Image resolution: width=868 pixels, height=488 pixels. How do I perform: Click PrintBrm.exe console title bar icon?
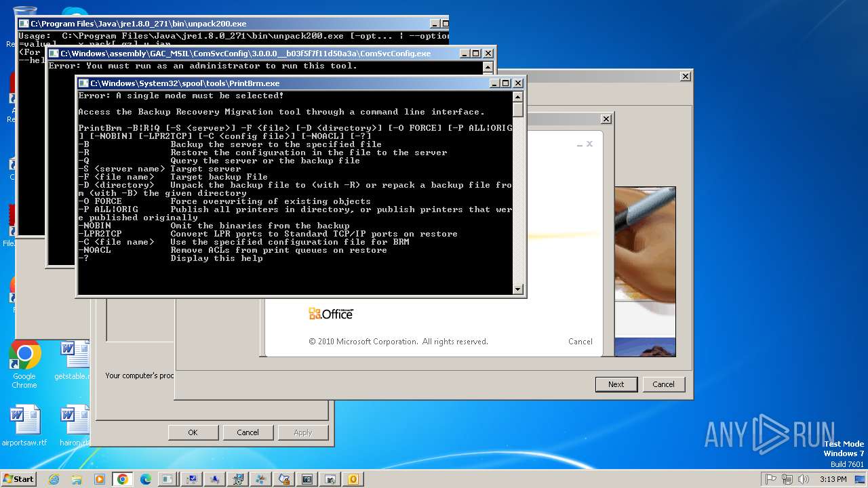(x=83, y=83)
